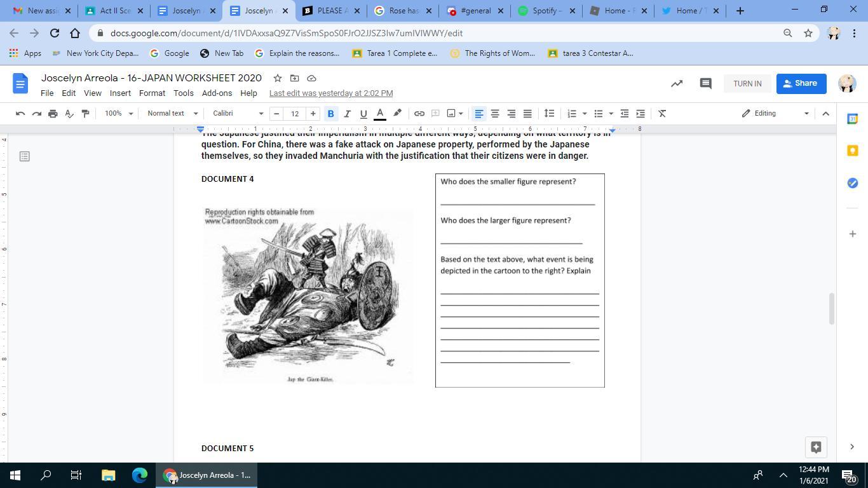Open Google Calendar side panel
Viewport: 868px width, 488px height.
(853, 119)
